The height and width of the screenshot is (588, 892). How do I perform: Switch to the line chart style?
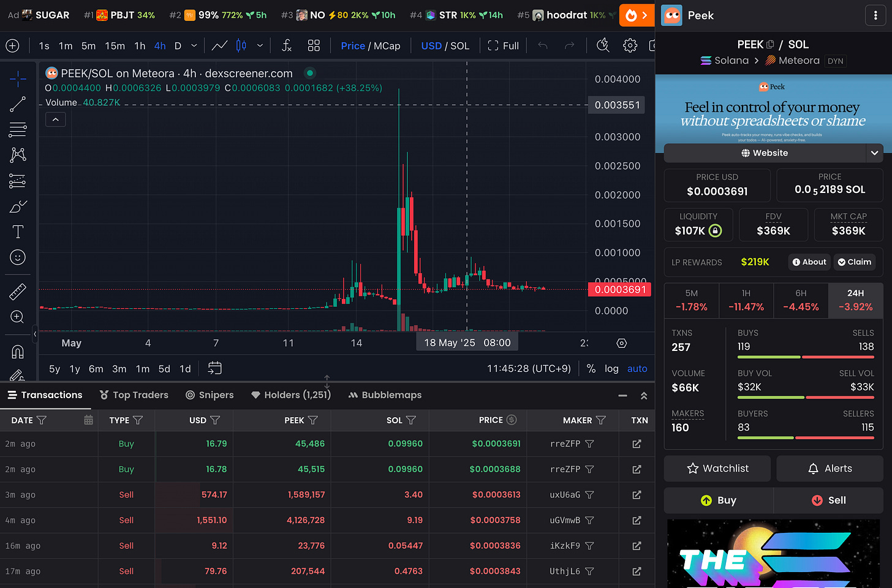click(x=219, y=46)
